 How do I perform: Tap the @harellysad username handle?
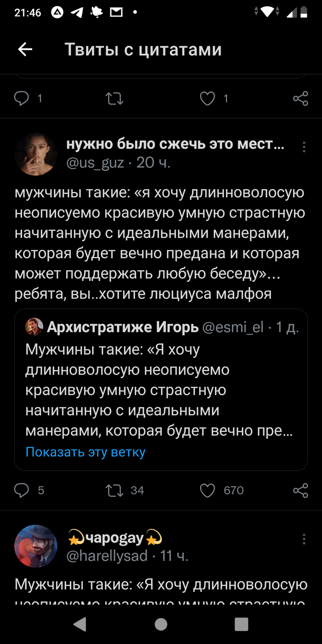pyautogui.click(x=107, y=556)
